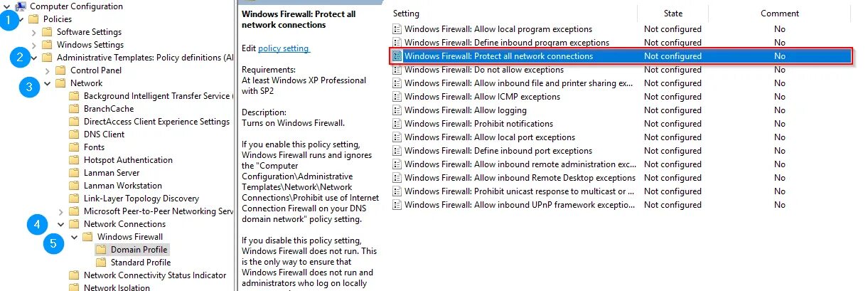Click the DNS Client folder icon

point(74,134)
